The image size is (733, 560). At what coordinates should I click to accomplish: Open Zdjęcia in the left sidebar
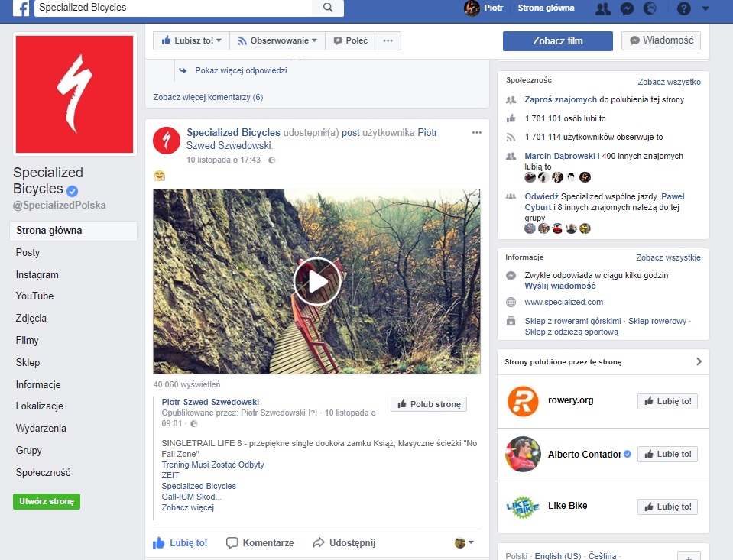[x=31, y=319]
